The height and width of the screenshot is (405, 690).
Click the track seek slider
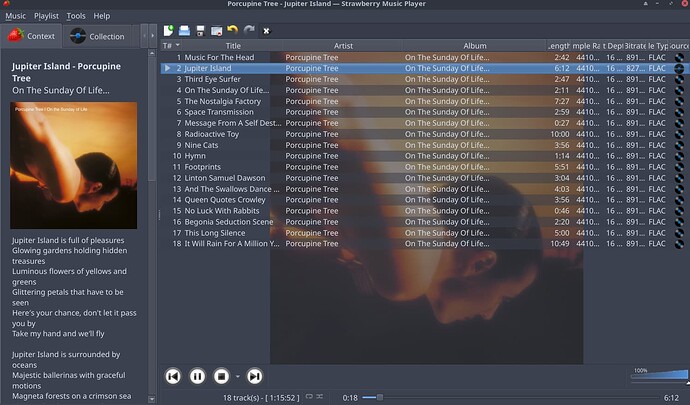click(511, 398)
